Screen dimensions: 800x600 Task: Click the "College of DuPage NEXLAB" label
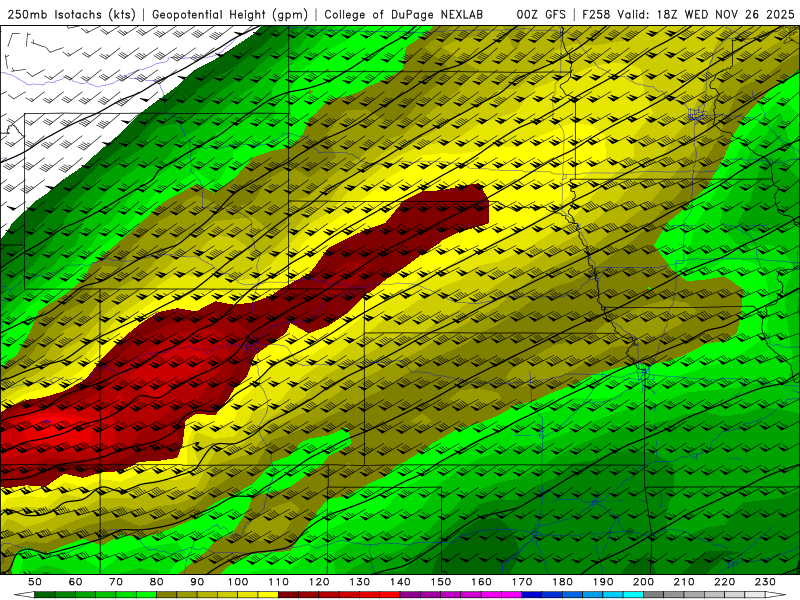(x=404, y=14)
